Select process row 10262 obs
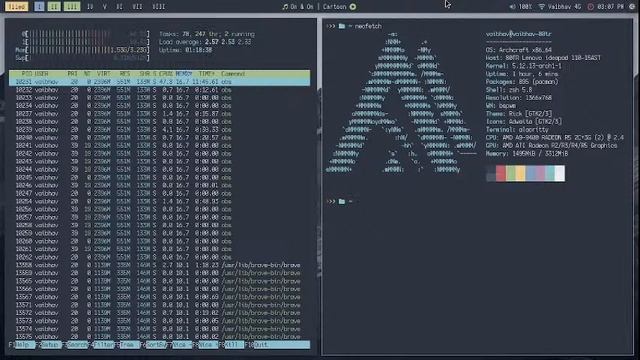The height and width of the screenshot is (360, 640). (x=160, y=257)
